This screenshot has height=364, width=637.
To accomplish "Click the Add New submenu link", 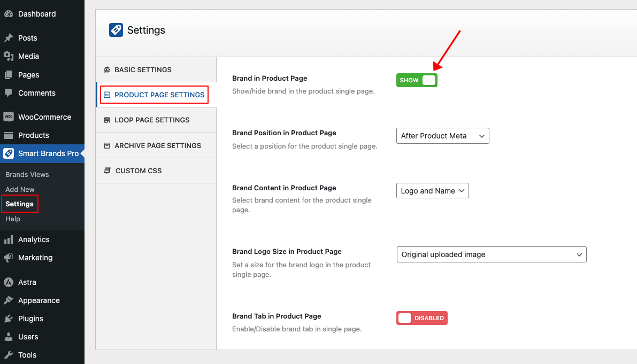I will click(x=20, y=189).
